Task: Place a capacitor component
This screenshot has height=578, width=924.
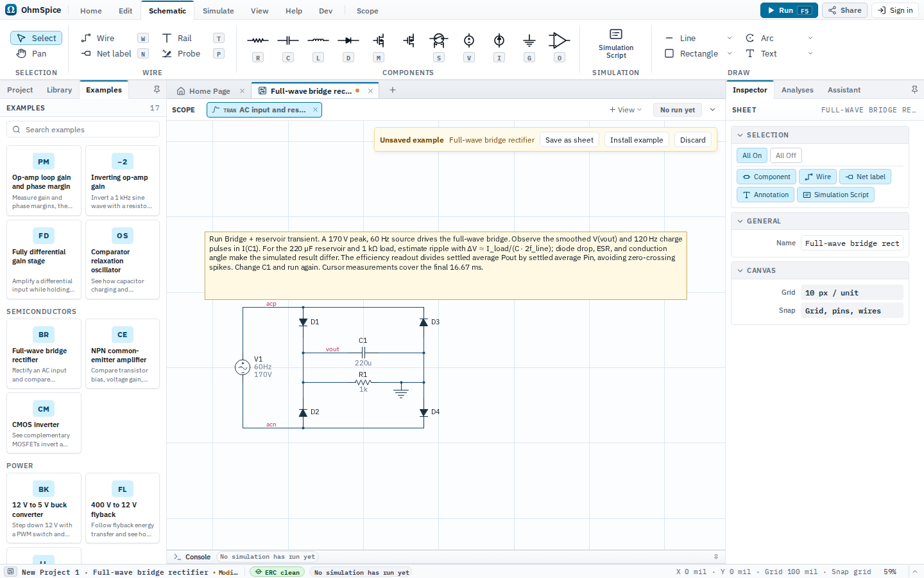Action: point(288,46)
